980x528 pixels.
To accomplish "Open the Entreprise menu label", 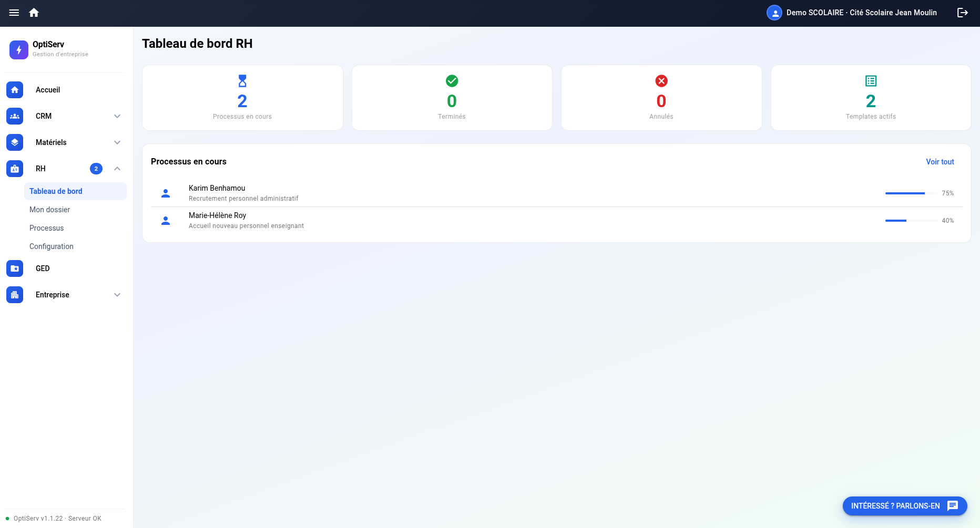I will 53,295.
